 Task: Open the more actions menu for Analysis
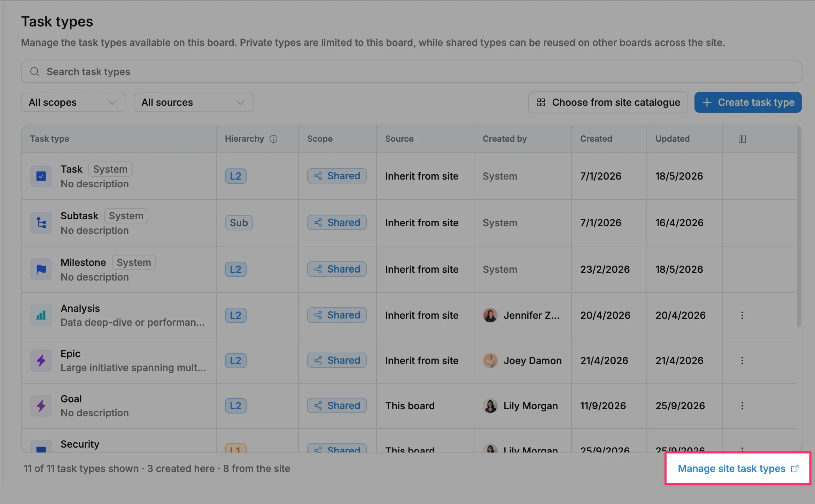(742, 315)
